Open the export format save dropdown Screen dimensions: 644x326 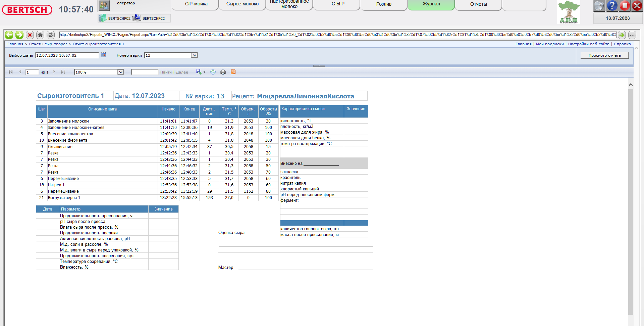click(204, 72)
